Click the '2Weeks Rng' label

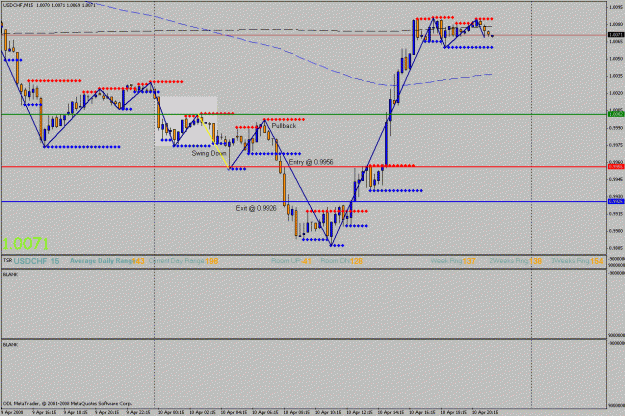[x=509, y=261]
